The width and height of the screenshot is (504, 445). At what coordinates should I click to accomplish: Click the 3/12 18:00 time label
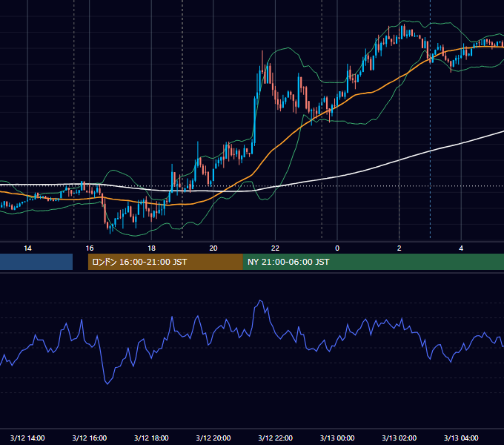coord(151,438)
